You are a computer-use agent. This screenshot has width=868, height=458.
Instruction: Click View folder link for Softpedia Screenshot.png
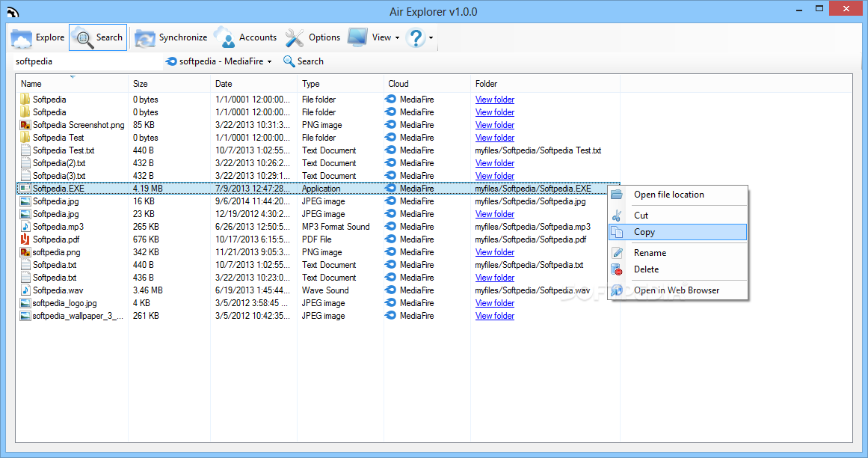(x=495, y=125)
